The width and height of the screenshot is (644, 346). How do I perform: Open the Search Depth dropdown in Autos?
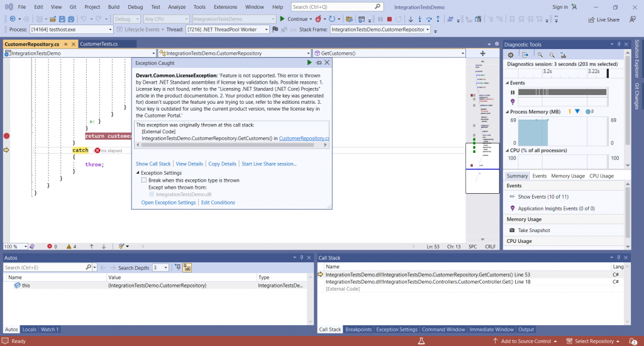click(x=165, y=267)
